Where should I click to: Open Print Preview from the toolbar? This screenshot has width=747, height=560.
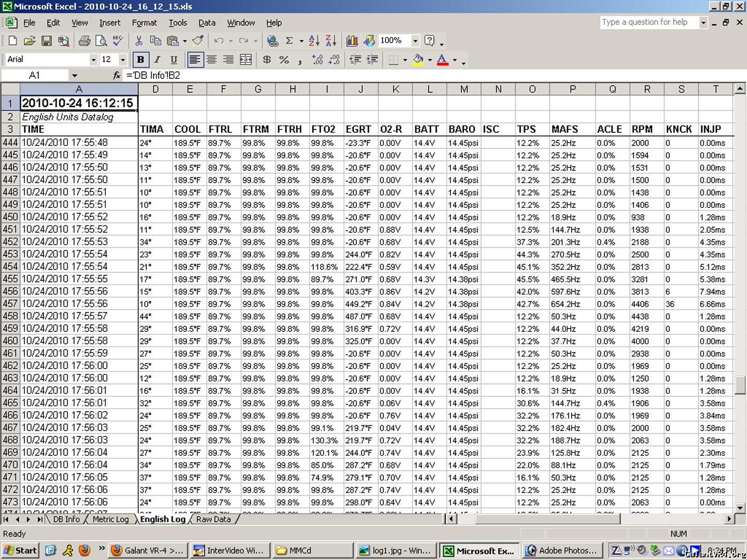(x=102, y=41)
